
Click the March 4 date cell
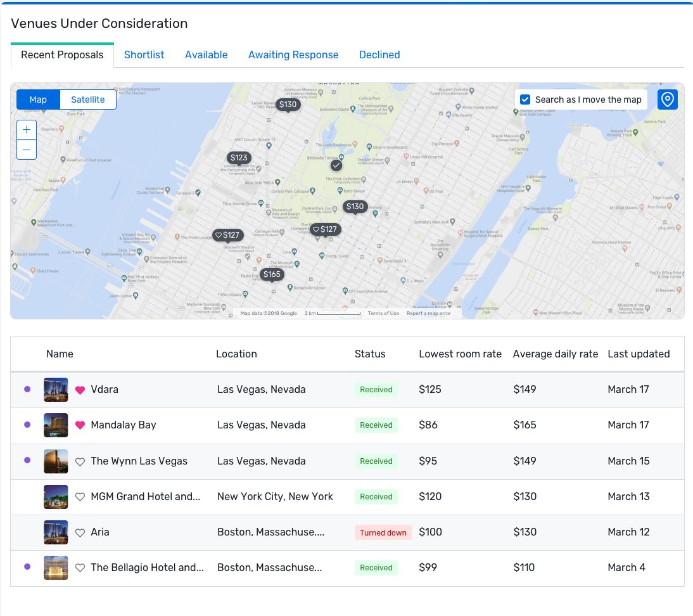pyautogui.click(x=626, y=567)
